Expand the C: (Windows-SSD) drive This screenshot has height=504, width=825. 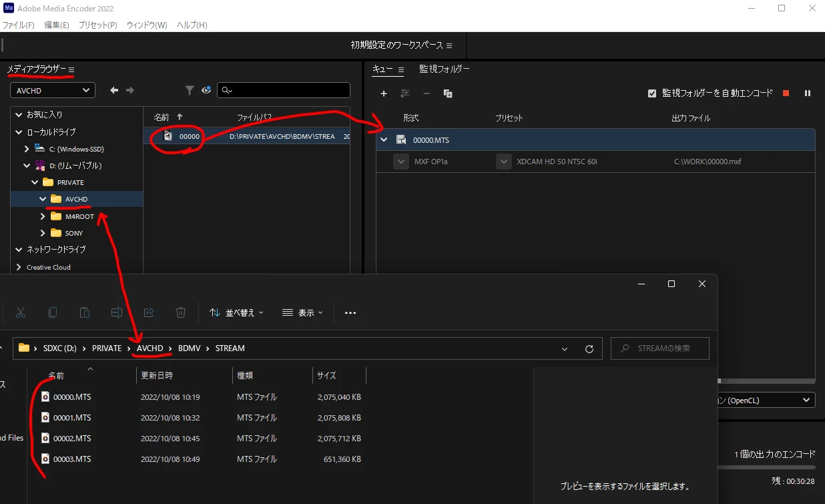[27, 149]
